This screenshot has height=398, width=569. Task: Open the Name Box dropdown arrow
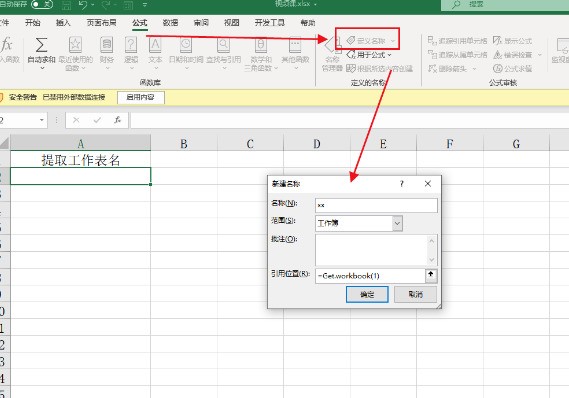click(42, 120)
